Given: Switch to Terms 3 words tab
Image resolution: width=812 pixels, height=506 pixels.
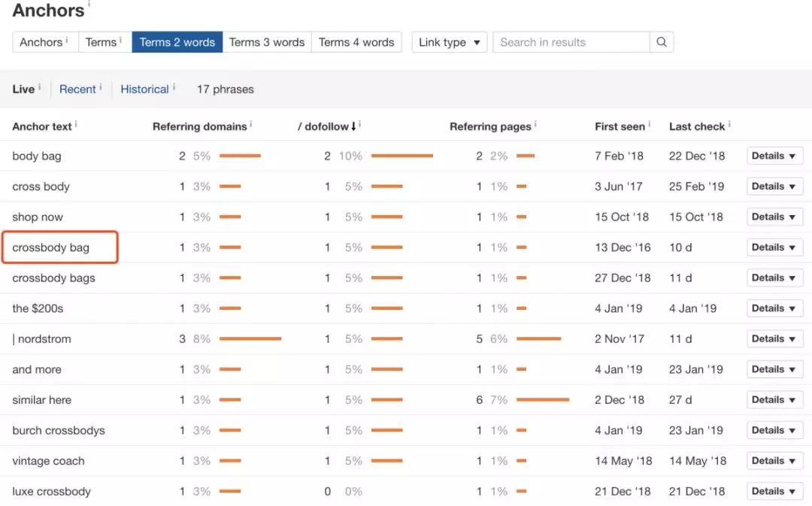Looking at the screenshot, I should point(266,42).
